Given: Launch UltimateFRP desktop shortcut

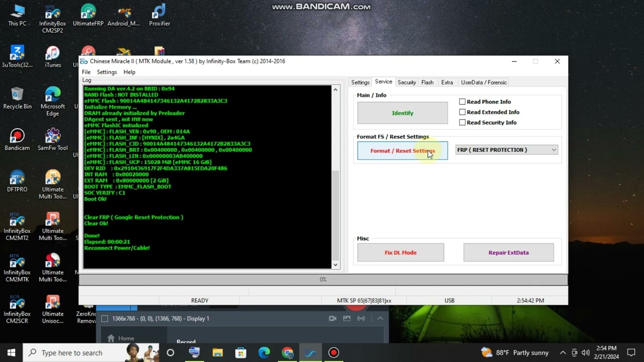Looking at the screenshot, I should (88, 15).
